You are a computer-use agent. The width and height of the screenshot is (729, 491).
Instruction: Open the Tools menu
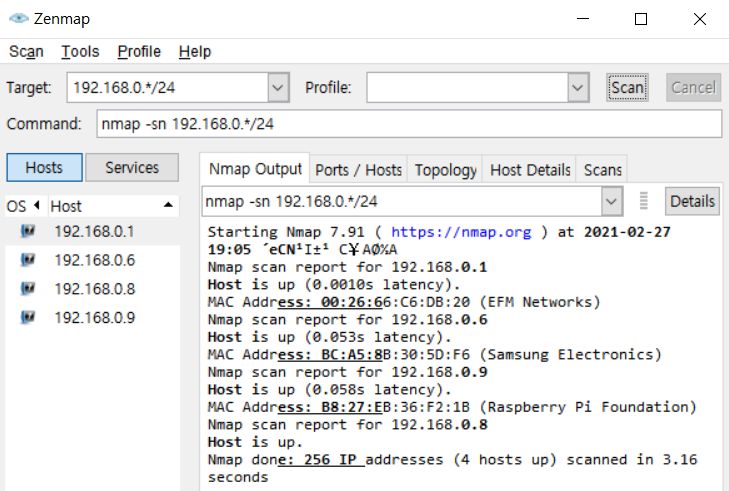pyautogui.click(x=80, y=51)
